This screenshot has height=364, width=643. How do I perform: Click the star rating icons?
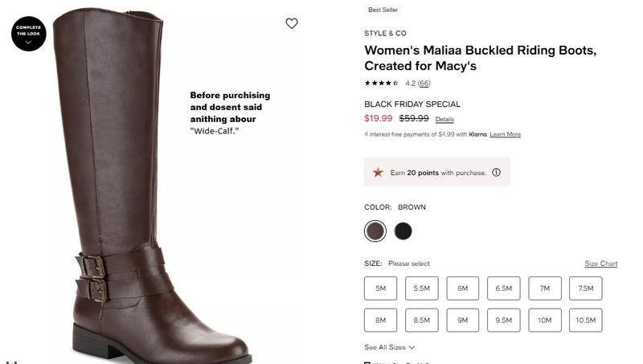click(381, 84)
